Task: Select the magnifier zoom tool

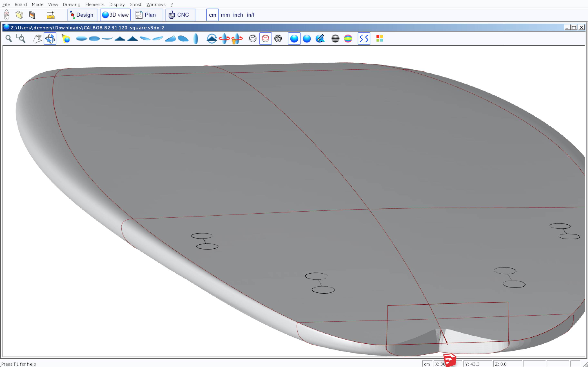Action: (x=9, y=39)
